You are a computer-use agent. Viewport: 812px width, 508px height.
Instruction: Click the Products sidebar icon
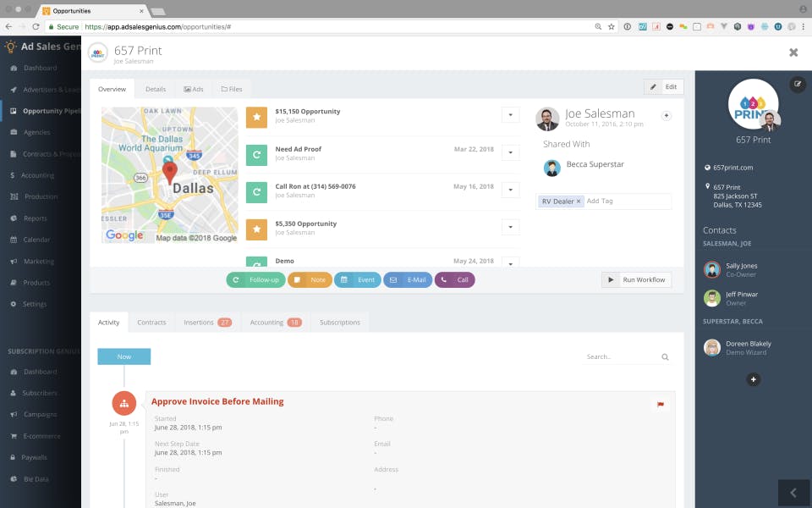pos(14,283)
